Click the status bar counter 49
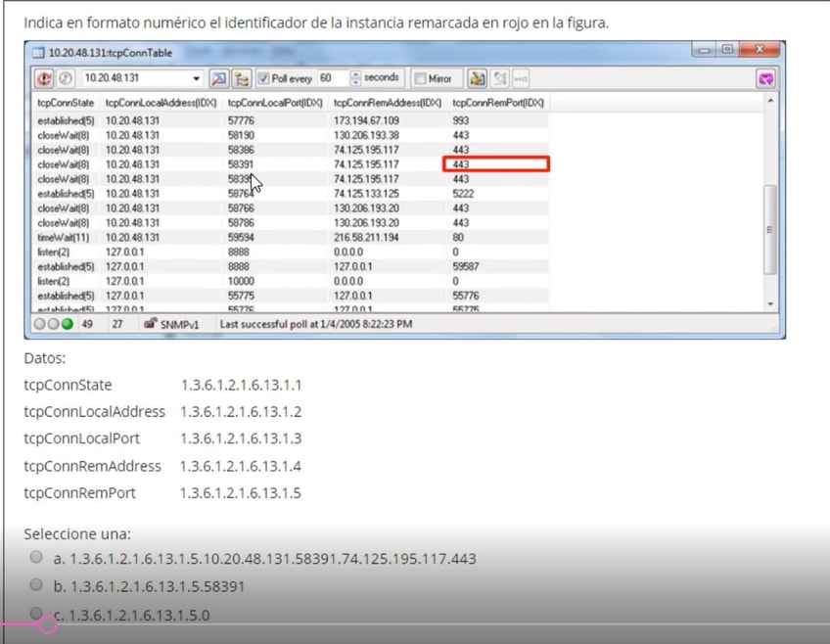830x644 pixels. point(87,324)
